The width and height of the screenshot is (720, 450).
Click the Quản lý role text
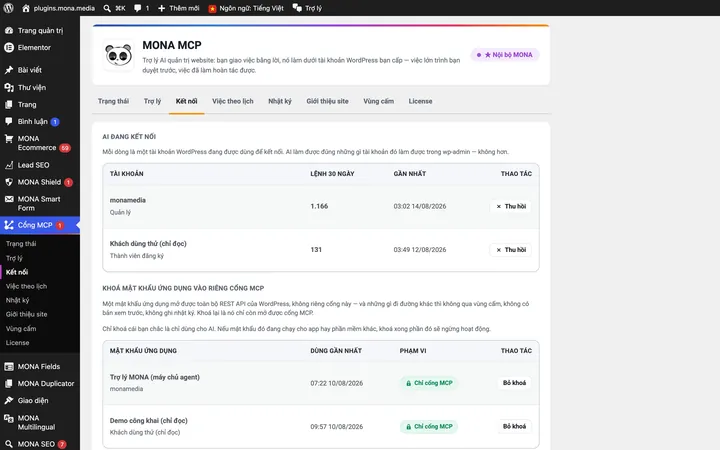coord(120,212)
